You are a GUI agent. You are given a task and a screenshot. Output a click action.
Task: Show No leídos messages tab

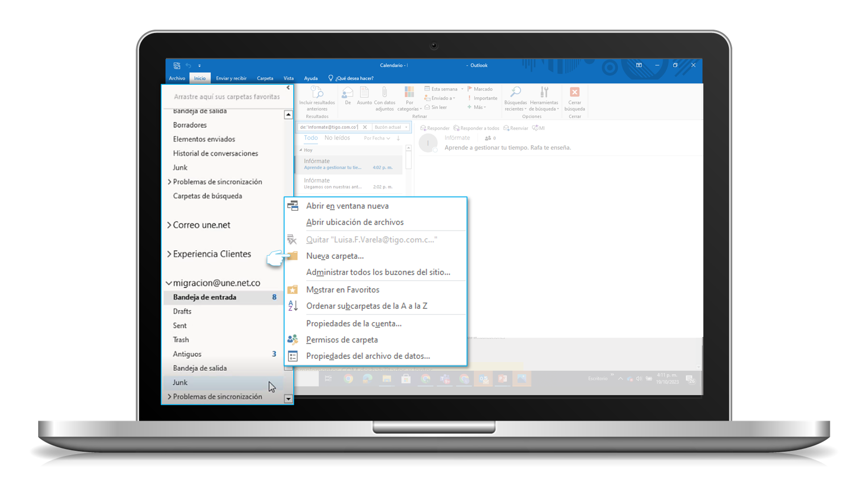pyautogui.click(x=337, y=138)
